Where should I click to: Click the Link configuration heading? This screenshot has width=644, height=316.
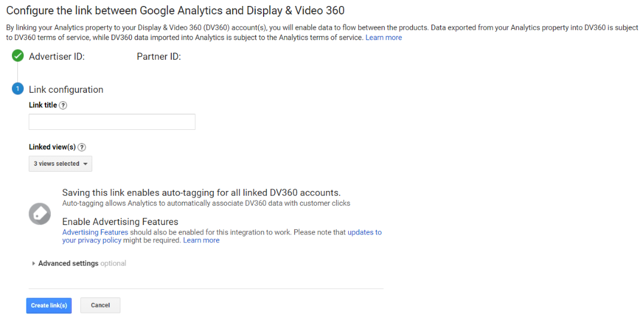point(66,89)
